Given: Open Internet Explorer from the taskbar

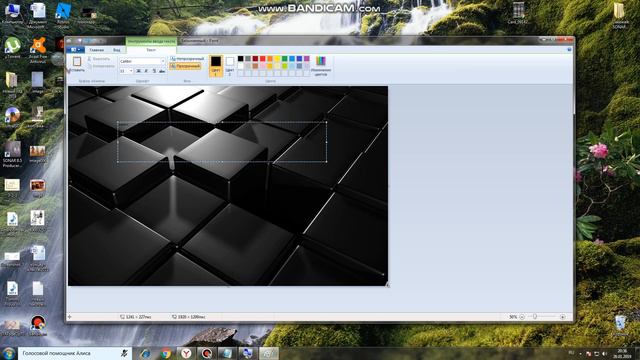Looking at the screenshot, I should pos(145,353).
